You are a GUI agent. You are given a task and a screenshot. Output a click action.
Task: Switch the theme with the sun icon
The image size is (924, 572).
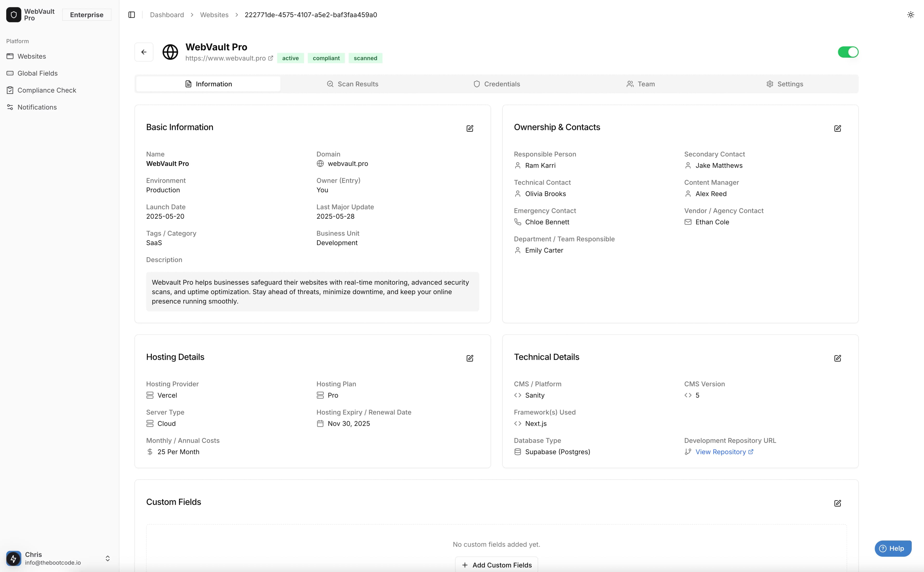[911, 15]
